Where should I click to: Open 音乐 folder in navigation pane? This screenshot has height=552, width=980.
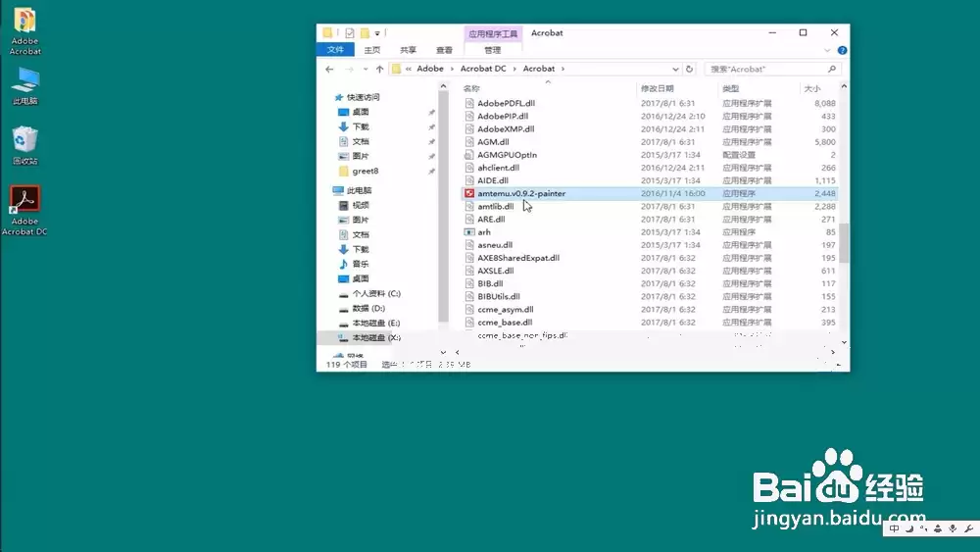361,264
